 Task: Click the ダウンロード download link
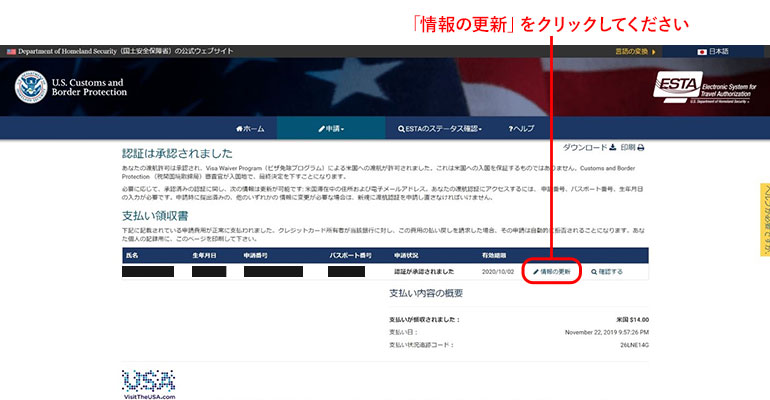[589, 147]
